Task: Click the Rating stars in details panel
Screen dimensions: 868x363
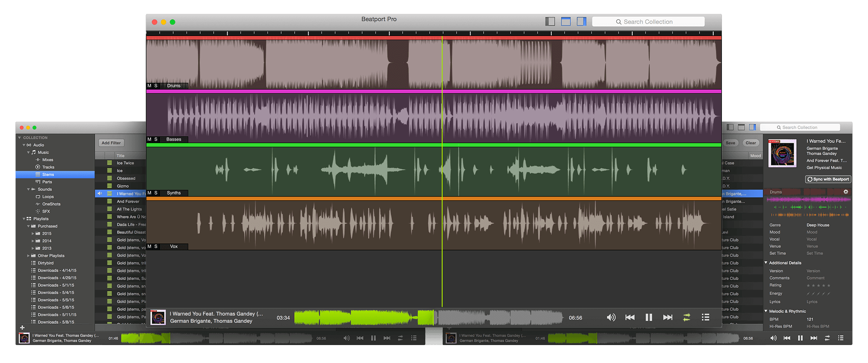Action: [x=818, y=285]
